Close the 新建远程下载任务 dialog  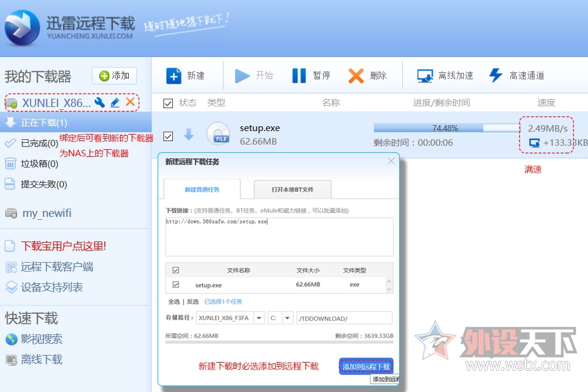(391, 161)
